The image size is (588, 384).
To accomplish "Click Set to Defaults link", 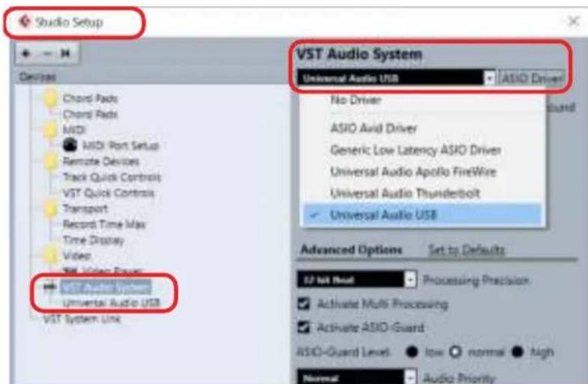I will [x=466, y=250].
